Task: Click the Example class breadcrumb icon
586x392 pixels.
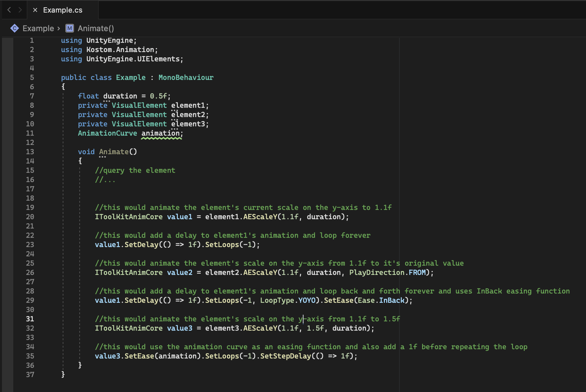Action: pos(15,29)
